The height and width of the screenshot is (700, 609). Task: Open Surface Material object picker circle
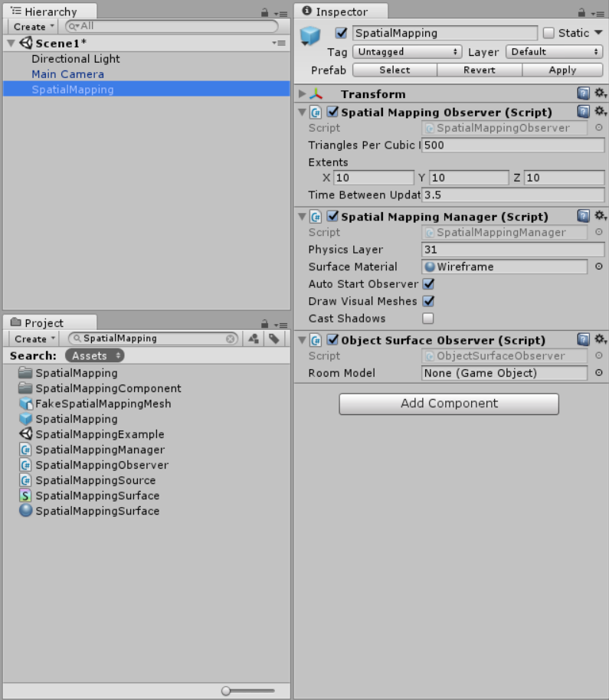(x=598, y=267)
